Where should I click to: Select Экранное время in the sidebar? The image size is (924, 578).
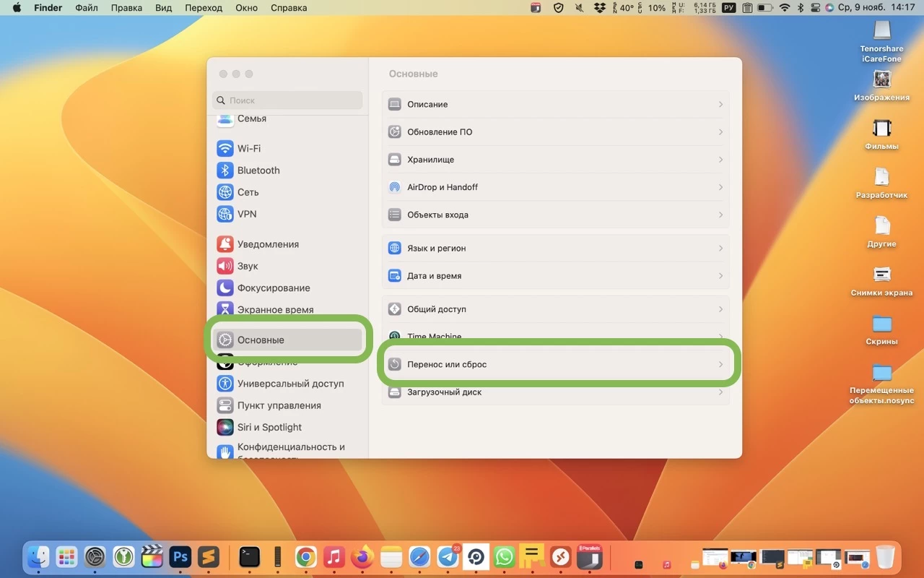click(x=276, y=309)
